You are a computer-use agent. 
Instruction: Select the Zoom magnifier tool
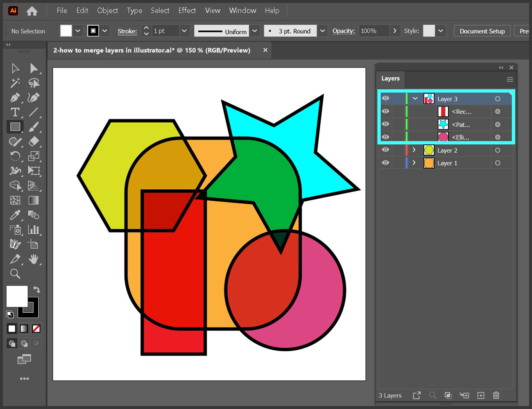(15, 274)
